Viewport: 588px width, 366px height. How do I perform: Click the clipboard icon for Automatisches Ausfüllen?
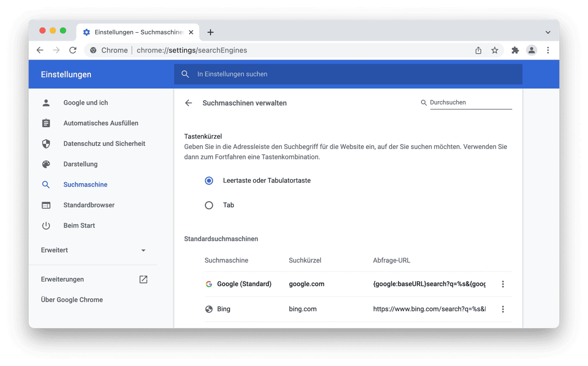point(46,123)
